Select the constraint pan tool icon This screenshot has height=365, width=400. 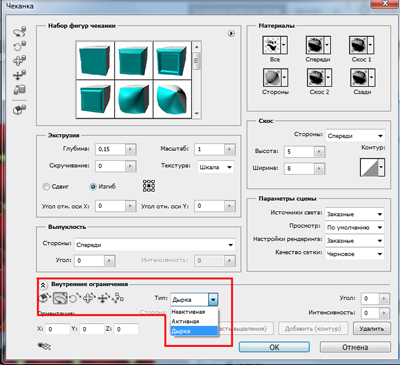point(89,297)
